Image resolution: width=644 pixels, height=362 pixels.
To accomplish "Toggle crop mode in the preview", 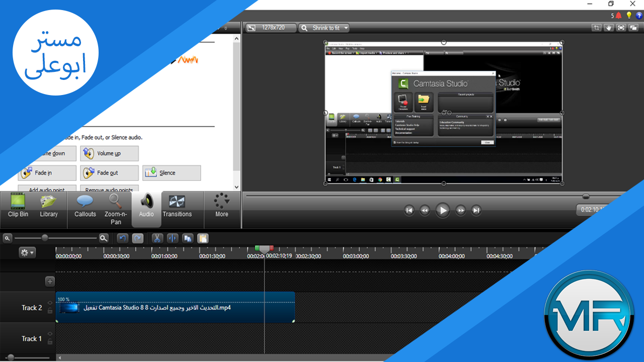I will pyautogui.click(x=596, y=28).
